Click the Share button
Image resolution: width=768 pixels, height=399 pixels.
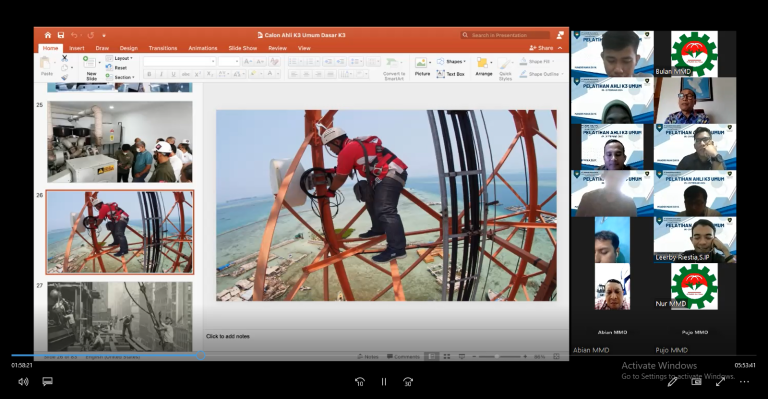(541, 48)
